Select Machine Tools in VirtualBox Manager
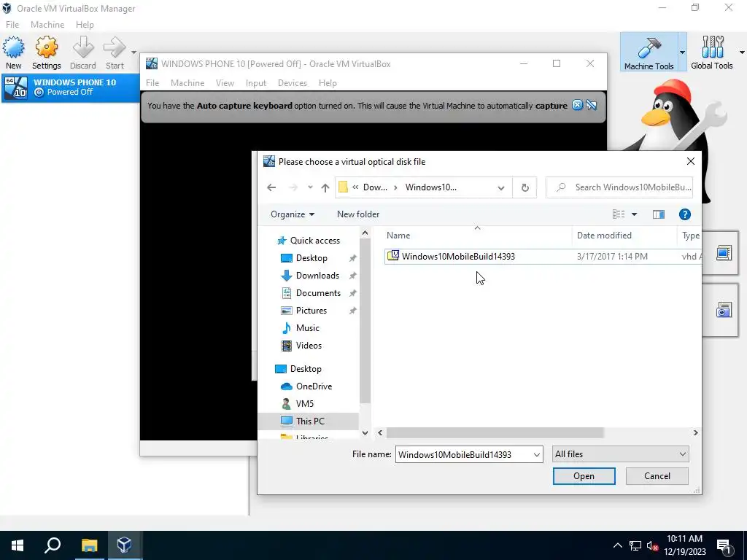 click(x=649, y=52)
